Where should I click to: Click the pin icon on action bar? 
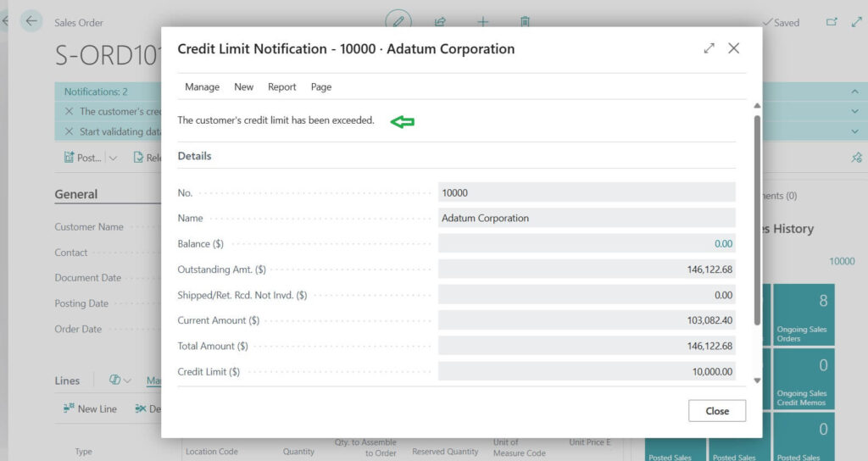click(856, 157)
